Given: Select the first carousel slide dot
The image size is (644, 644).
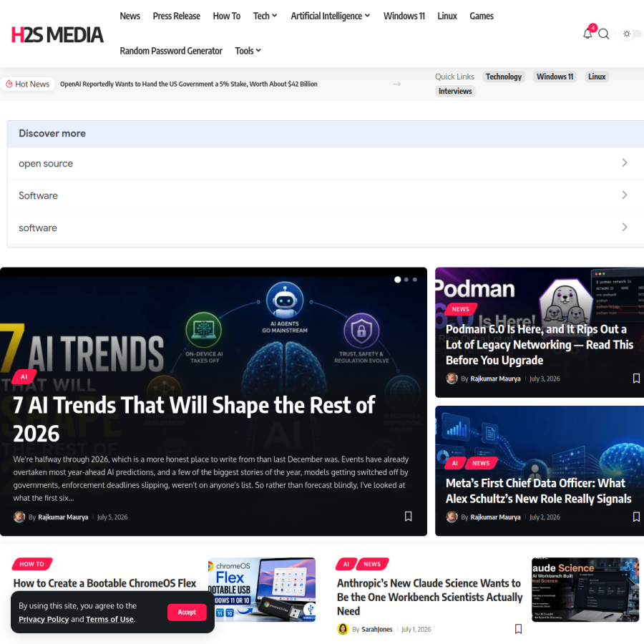Looking at the screenshot, I should [398, 280].
